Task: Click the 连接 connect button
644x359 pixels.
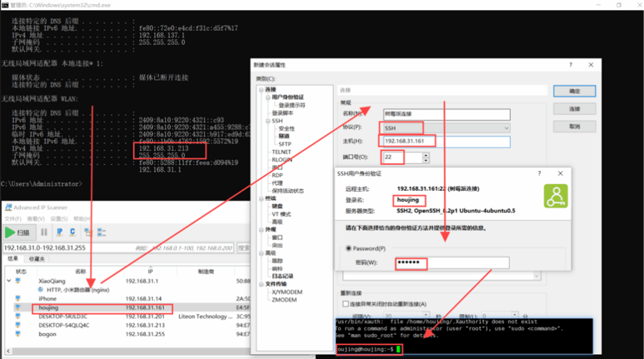Action: [x=574, y=109]
